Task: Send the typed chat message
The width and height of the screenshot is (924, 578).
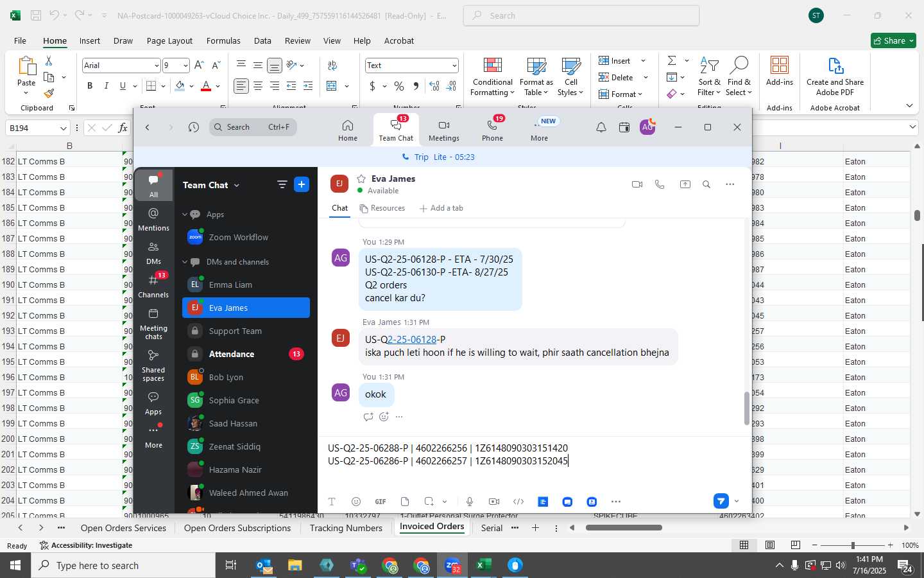Action: pos(721,501)
